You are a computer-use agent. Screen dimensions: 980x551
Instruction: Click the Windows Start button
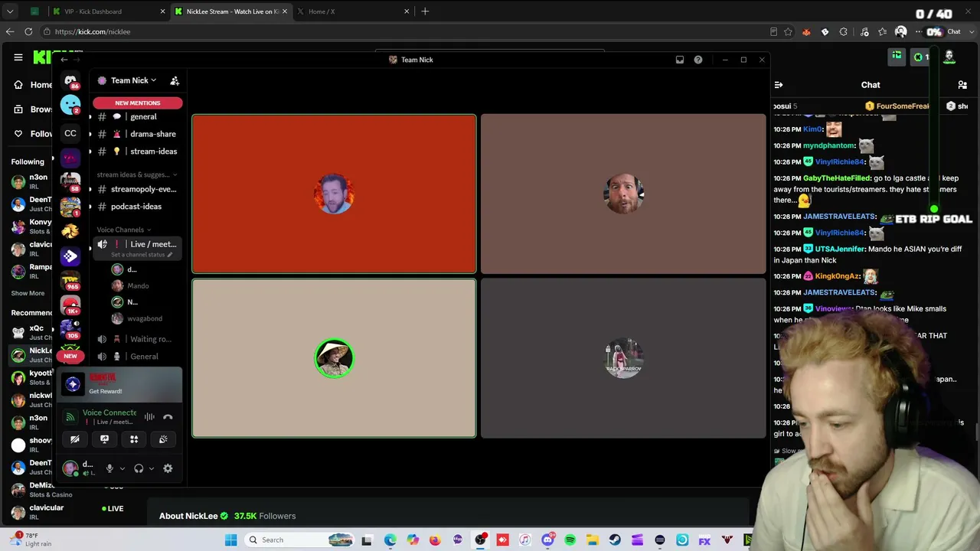click(230, 540)
